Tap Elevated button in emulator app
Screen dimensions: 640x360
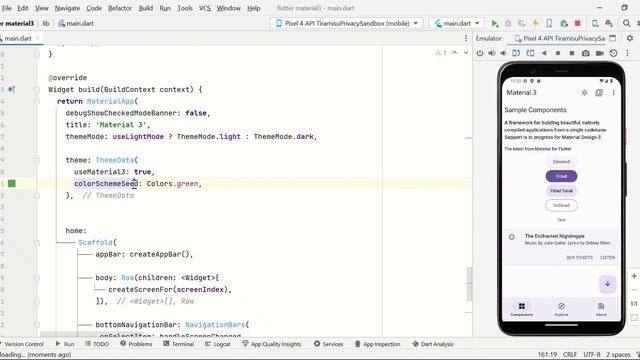tap(561, 162)
